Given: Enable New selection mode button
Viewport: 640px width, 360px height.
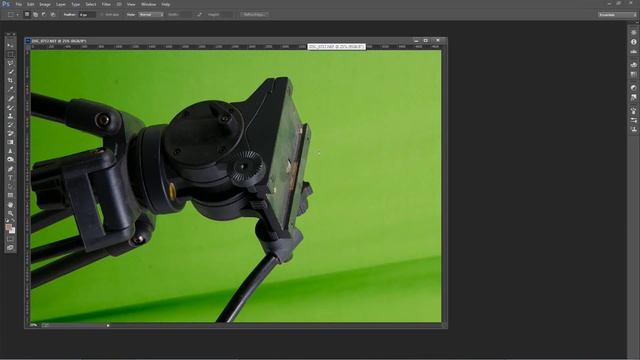Looking at the screenshot, I should pyautogui.click(x=27, y=14).
